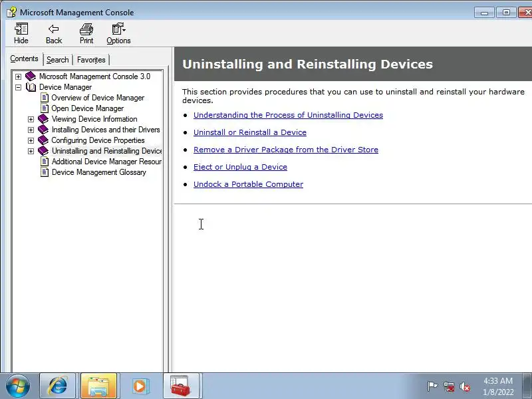Expand Uninstalling and Reinstalling Devices node
The height and width of the screenshot is (399, 532).
coord(31,152)
